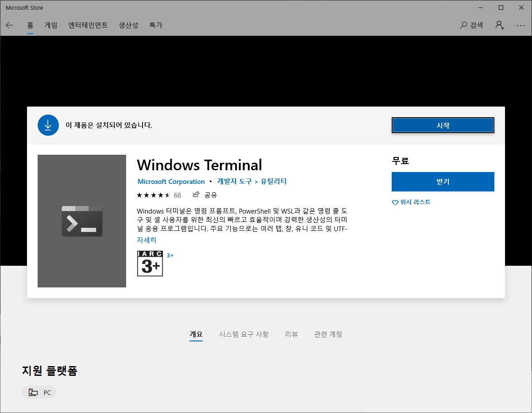Click 이 제품은 설치되어 있습니다 message
This screenshot has width=532, height=413.
pyautogui.click(x=109, y=125)
